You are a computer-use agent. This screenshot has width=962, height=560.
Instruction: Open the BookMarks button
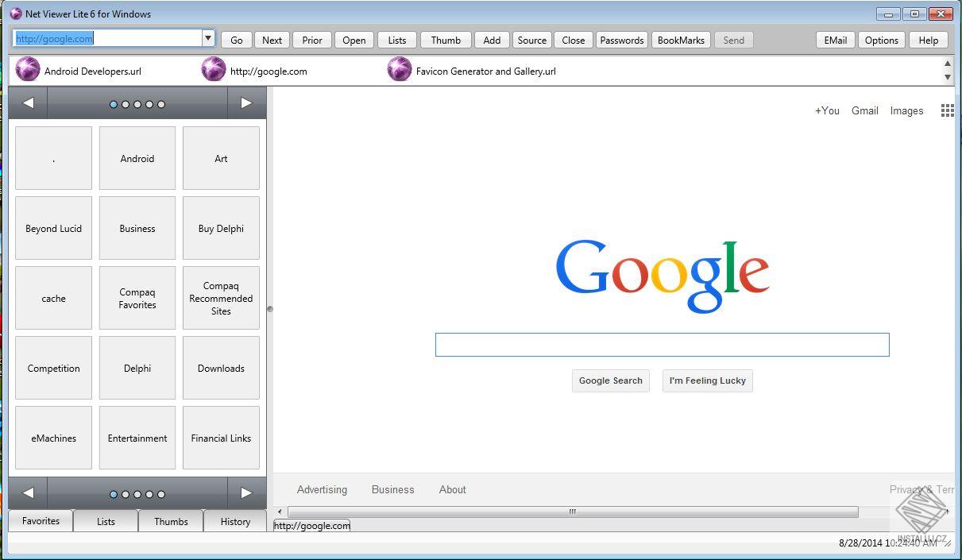681,40
